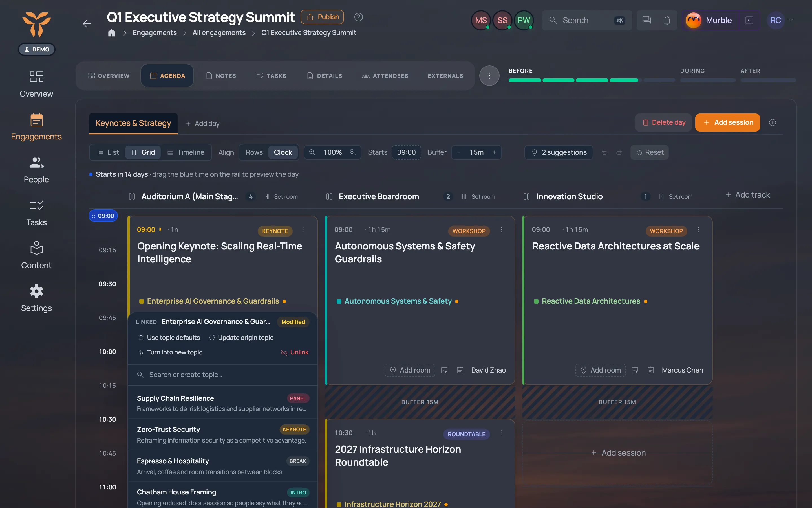Select the Keynotes & Strategy day tab
The image size is (812, 508).
(x=133, y=123)
